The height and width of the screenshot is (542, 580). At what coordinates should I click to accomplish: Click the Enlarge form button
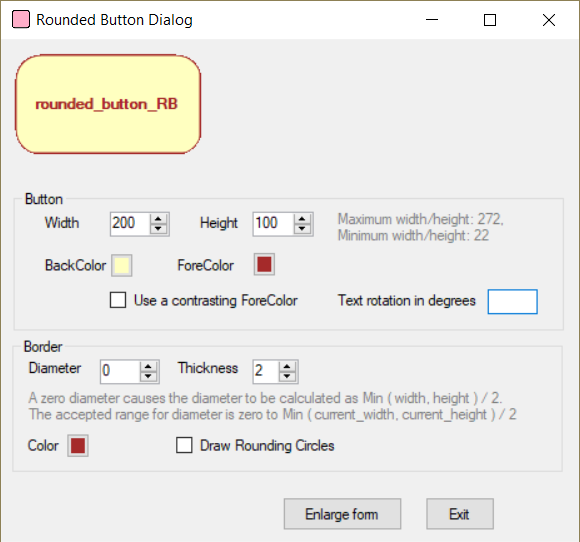pyautogui.click(x=342, y=514)
